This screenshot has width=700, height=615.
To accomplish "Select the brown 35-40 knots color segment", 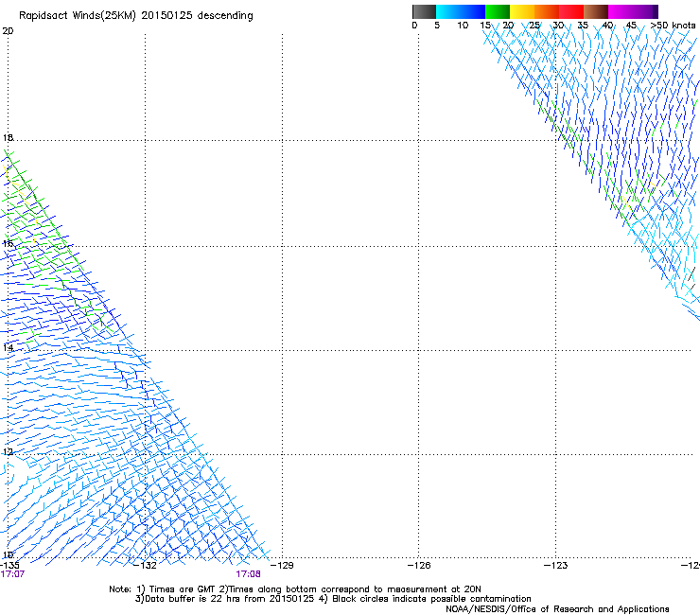I will pyautogui.click(x=596, y=11).
